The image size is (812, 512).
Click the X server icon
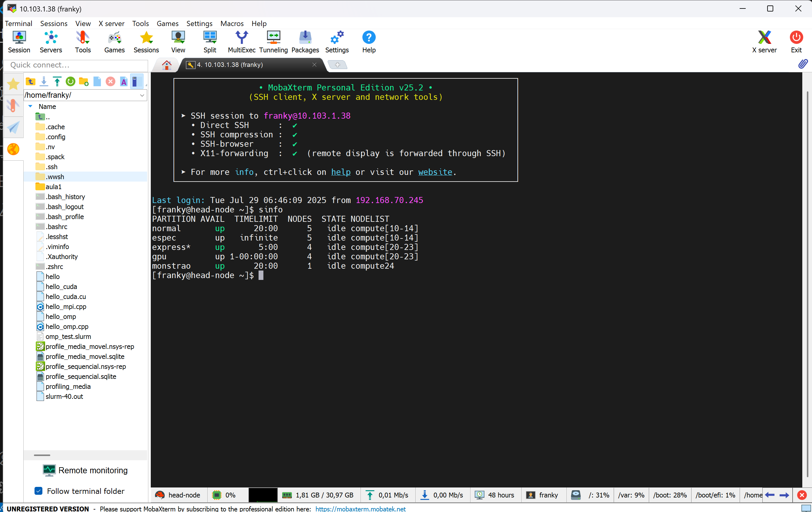pos(764,41)
